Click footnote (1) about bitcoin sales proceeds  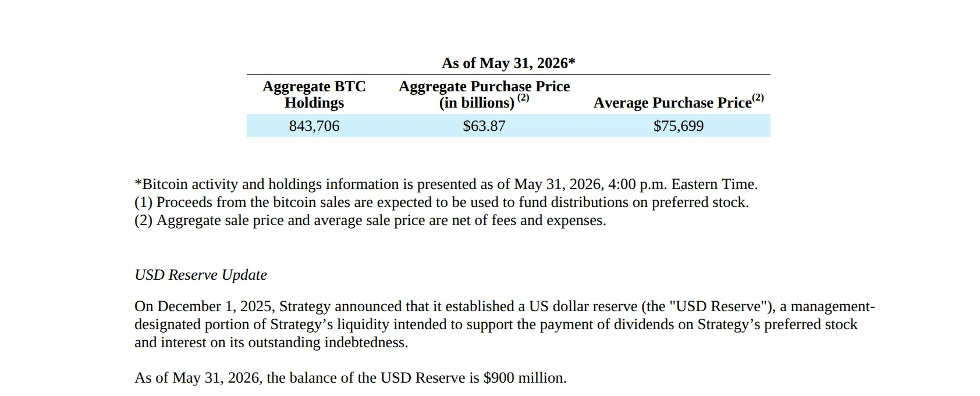[x=442, y=202]
